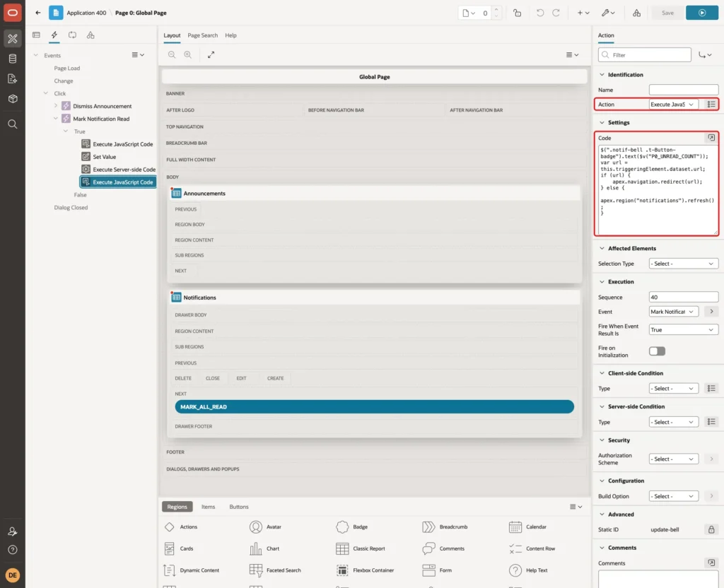Viewport: 724px width, 588px height.
Task: Open the Gallery cube icon
Action: (x=13, y=98)
